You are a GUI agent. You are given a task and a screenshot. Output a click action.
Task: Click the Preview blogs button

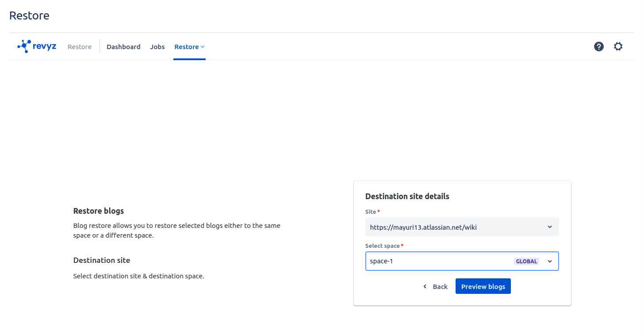[x=483, y=287]
